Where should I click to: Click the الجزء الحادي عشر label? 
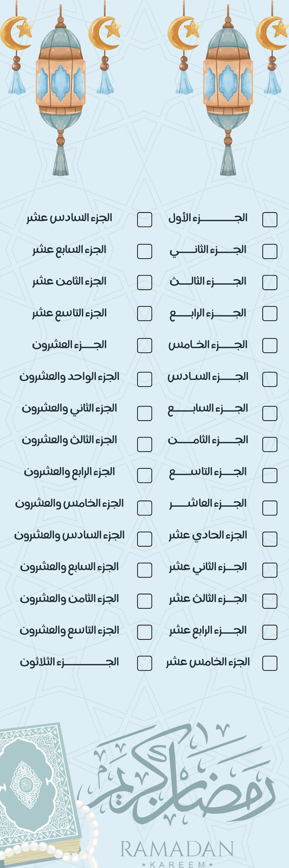(208, 535)
